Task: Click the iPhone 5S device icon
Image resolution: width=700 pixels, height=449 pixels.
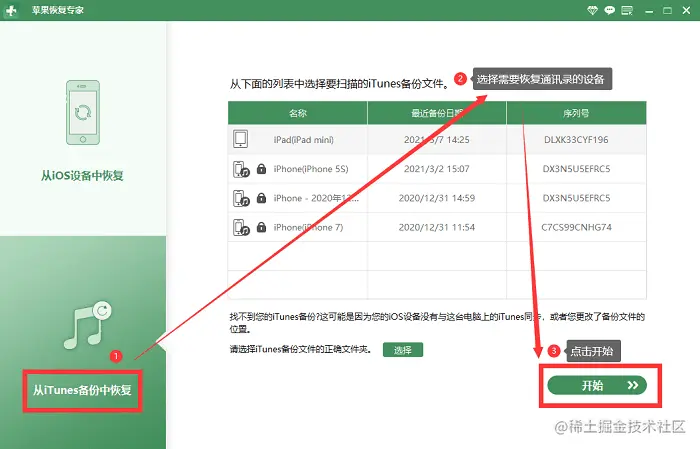Action: [x=241, y=169]
